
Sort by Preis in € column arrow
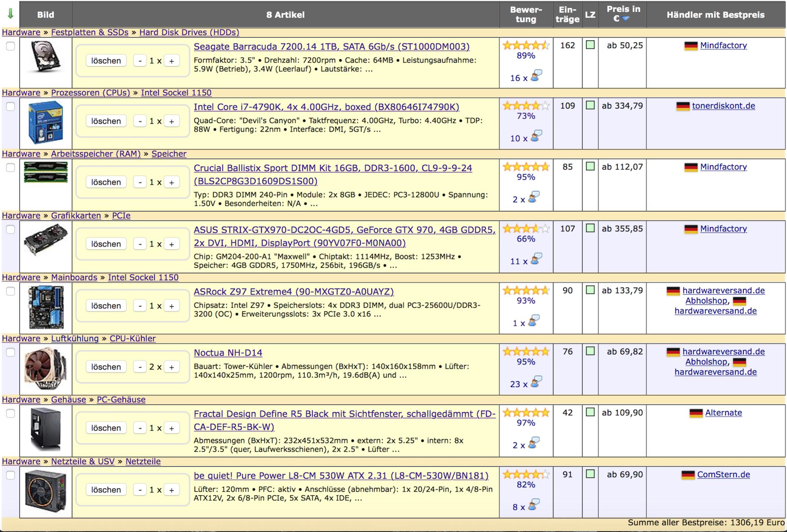pos(626,19)
